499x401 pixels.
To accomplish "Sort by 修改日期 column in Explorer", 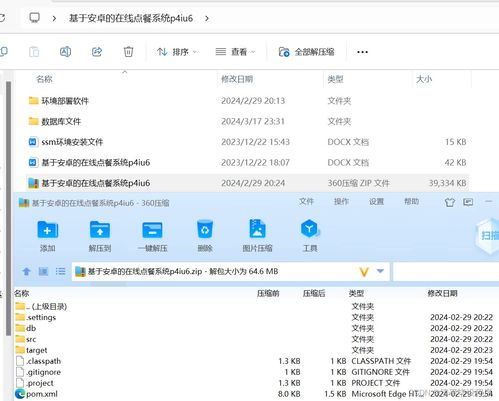I will click(237, 79).
